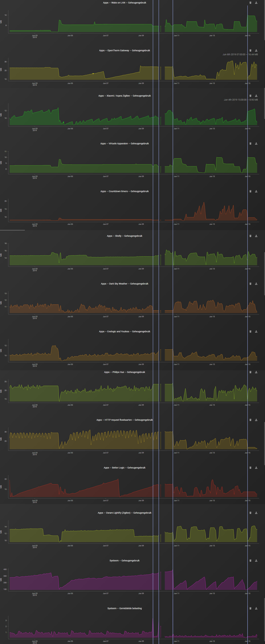Download the Enelogic and Youless chart data
This screenshot has height=644, width=265.
point(256,331)
